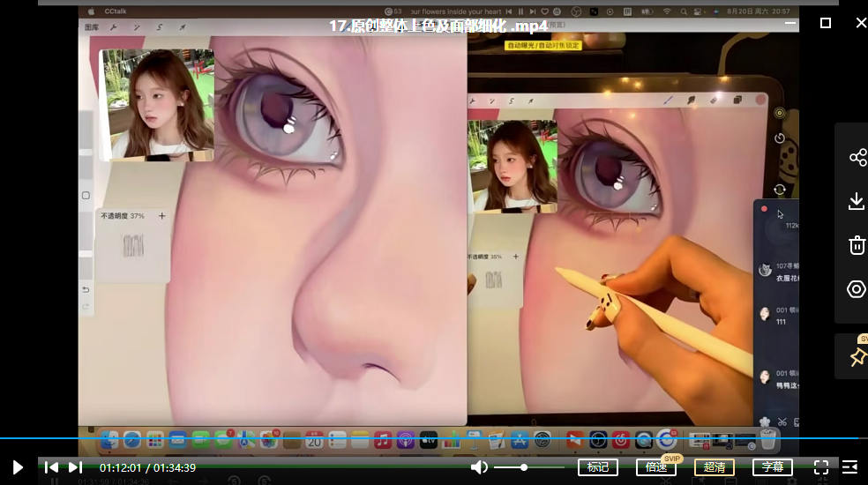This screenshot has height=485, width=868.
Task: Enter fullscreen mode
Action: tap(820, 467)
